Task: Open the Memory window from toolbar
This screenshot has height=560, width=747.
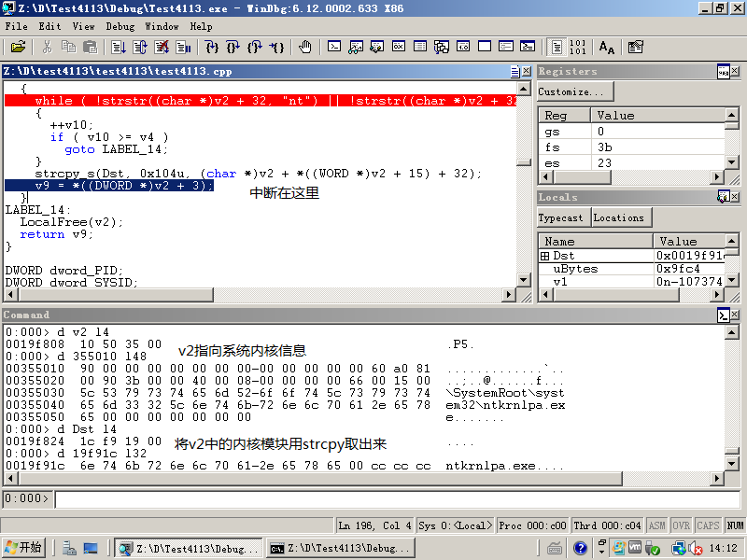Action: coord(420,47)
